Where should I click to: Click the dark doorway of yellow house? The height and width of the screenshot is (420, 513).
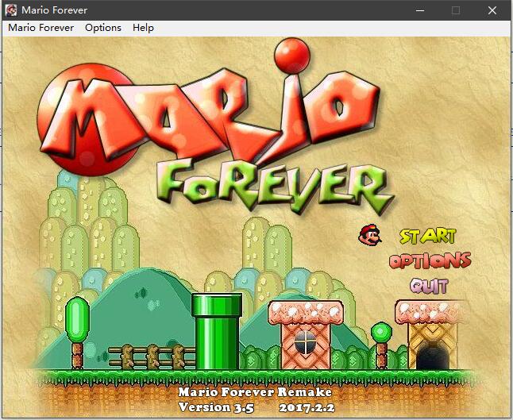point(433,356)
